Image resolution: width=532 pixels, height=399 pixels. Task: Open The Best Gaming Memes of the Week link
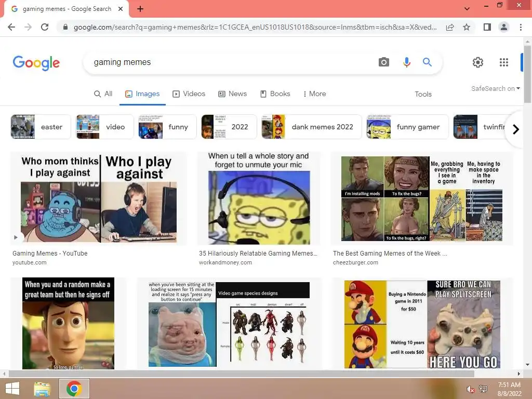pos(390,254)
